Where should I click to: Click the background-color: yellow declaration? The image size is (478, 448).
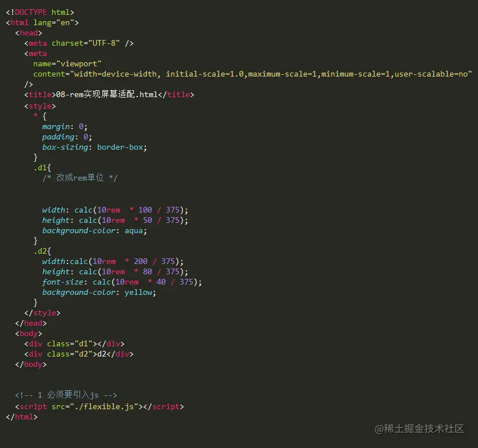click(99, 292)
